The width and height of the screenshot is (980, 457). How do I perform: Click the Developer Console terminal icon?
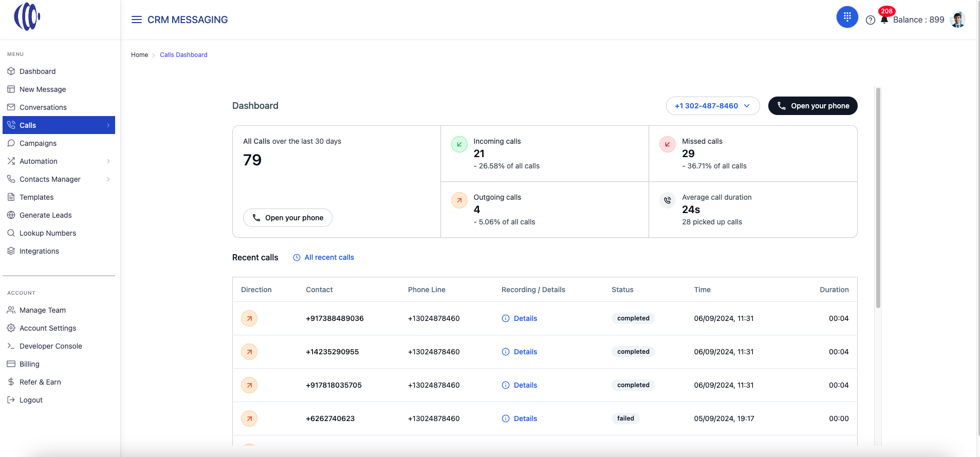coord(11,346)
